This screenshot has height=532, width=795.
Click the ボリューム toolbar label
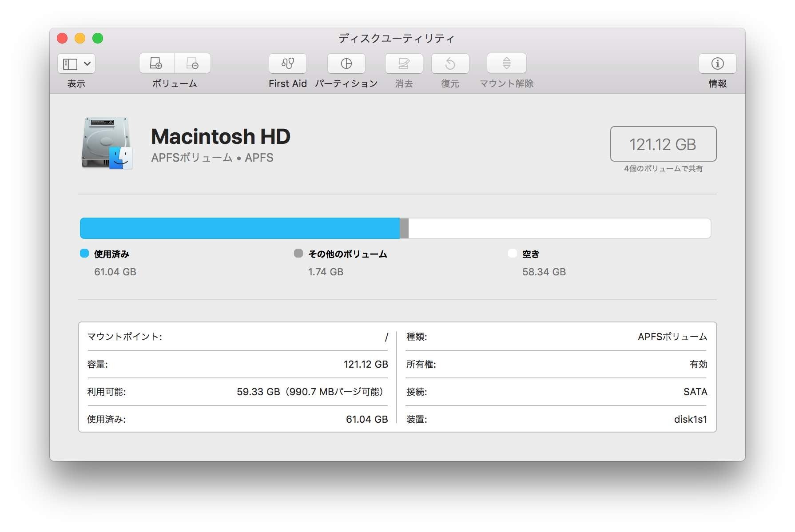pos(175,83)
